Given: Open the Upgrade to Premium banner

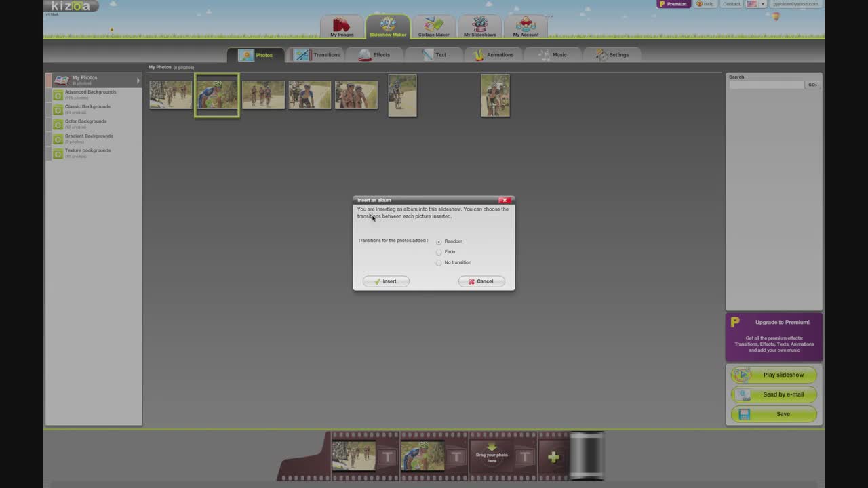Looking at the screenshot, I should point(774,337).
